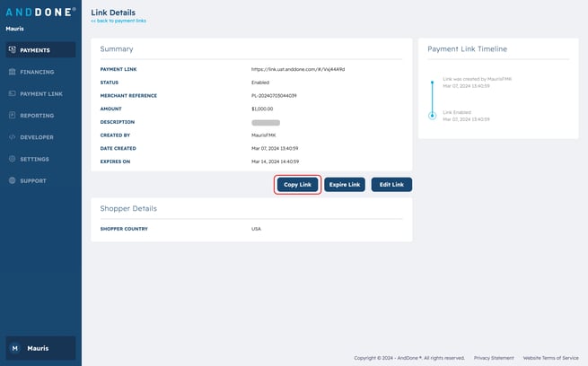Click the date created Mar 07 value
The height and width of the screenshot is (366, 588).
tap(275, 148)
